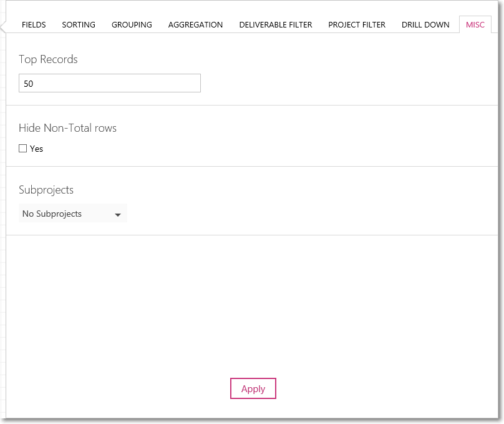Click the Top Records heading
Screen dimensions: 504x424
[48, 59]
